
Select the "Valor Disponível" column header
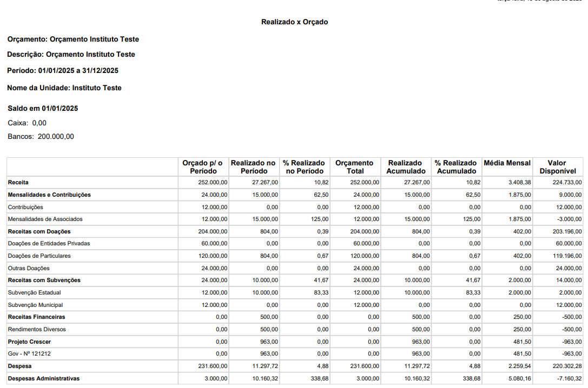click(558, 167)
